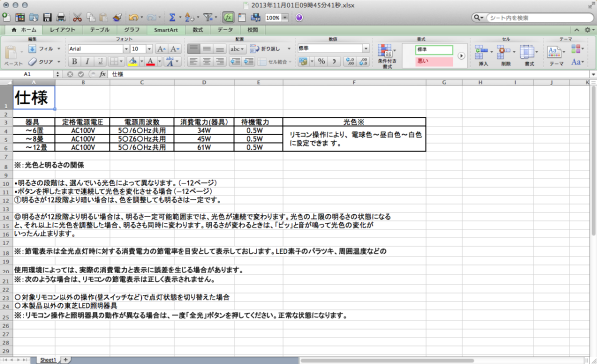Viewport: 597px width, 364px height.
Task: Toggle Underline formatting button
Action: (x=100, y=61)
